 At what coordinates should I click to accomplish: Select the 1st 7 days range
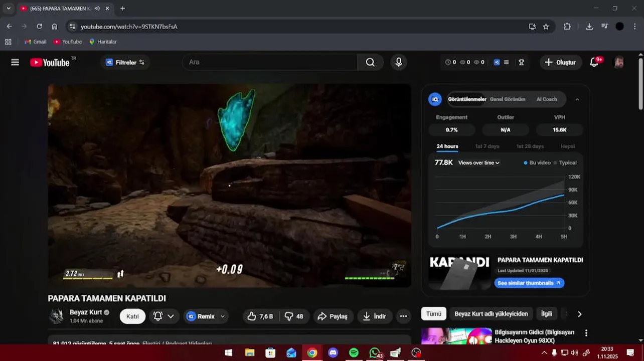487,146
